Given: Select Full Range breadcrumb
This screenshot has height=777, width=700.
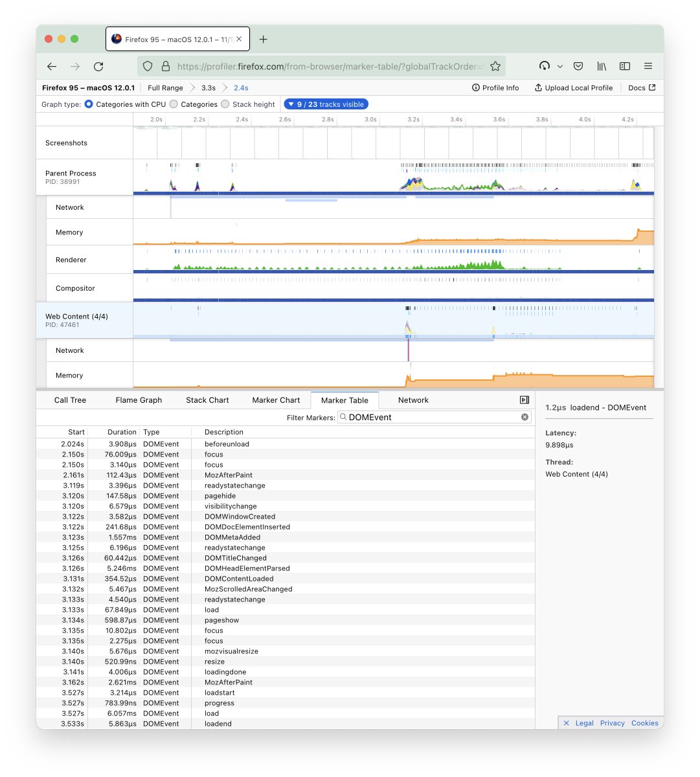Looking at the screenshot, I should pyautogui.click(x=165, y=87).
